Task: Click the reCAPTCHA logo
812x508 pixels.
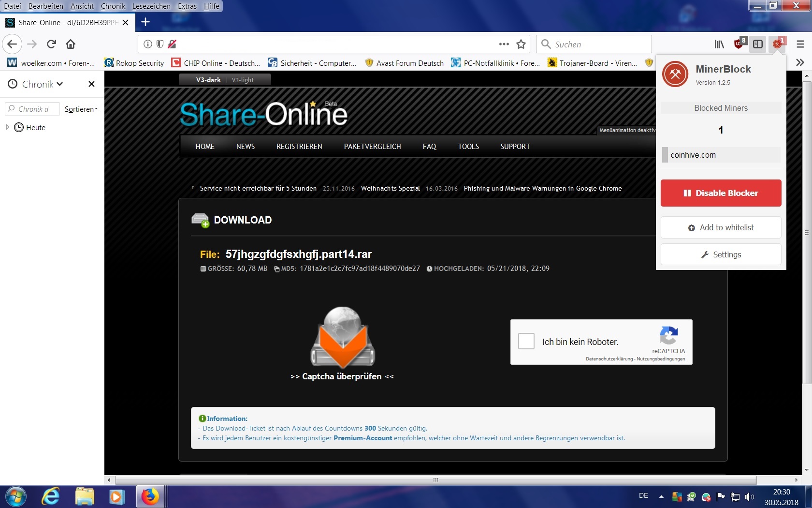Action: 668,335
